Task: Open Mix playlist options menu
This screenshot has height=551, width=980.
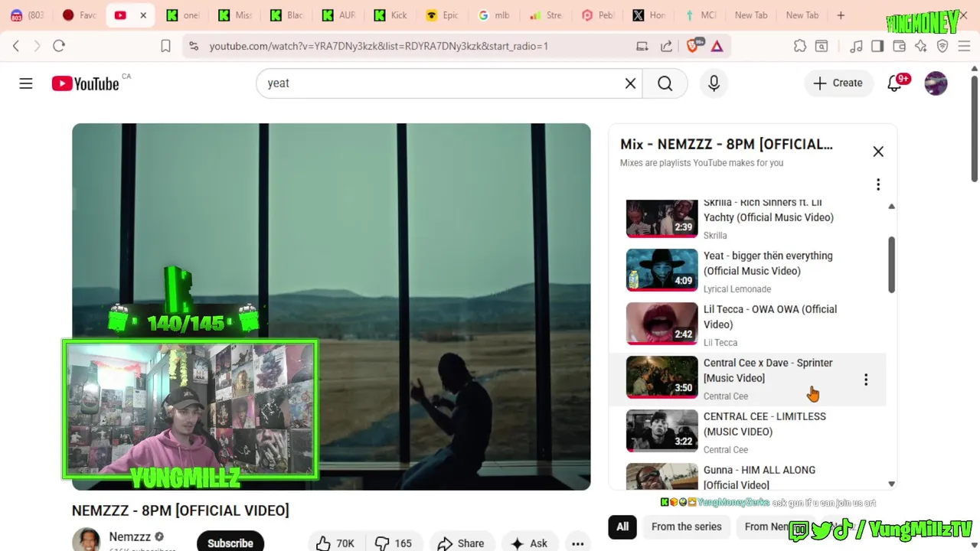Action: click(x=878, y=184)
